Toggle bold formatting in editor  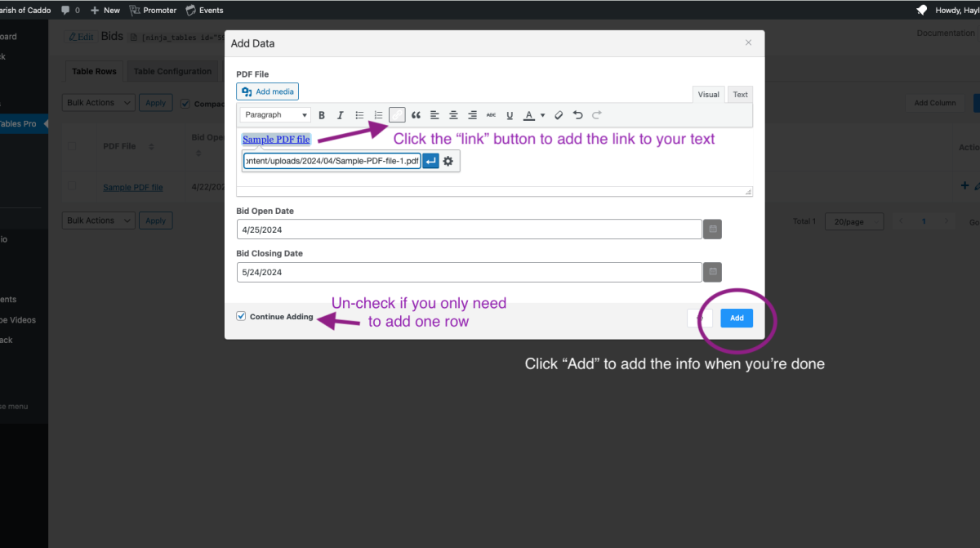(322, 115)
